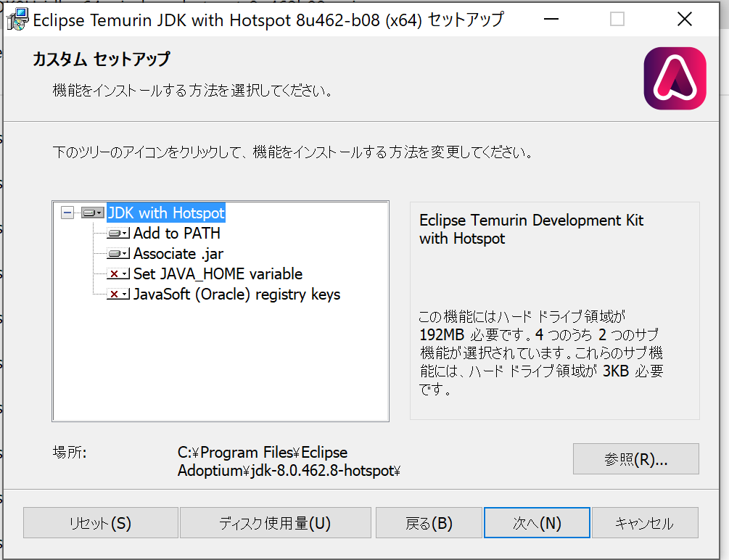The width and height of the screenshot is (729, 560).
Task: Click the リセット(S) reset button
Action: coord(100,523)
